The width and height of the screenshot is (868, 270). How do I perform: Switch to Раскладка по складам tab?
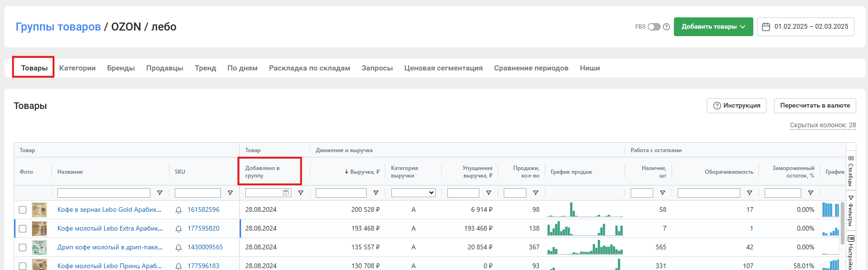coord(310,68)
